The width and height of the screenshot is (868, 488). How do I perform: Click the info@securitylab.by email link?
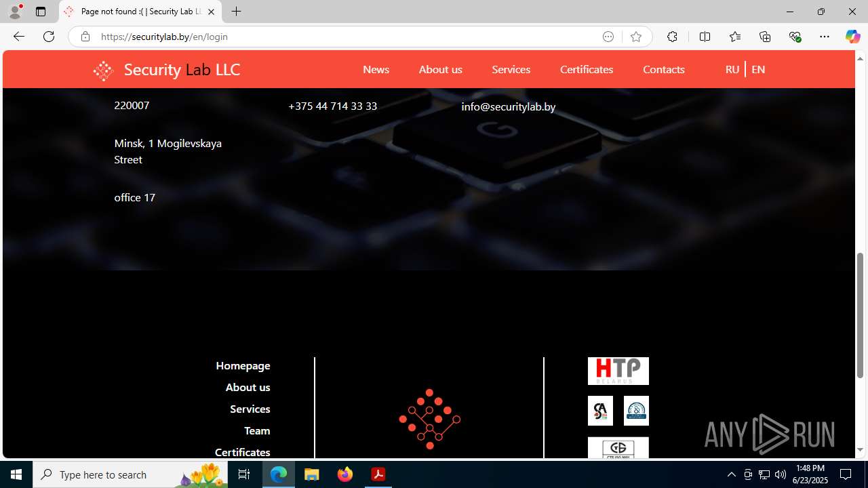pyautogui.click(x=509, y=106)
